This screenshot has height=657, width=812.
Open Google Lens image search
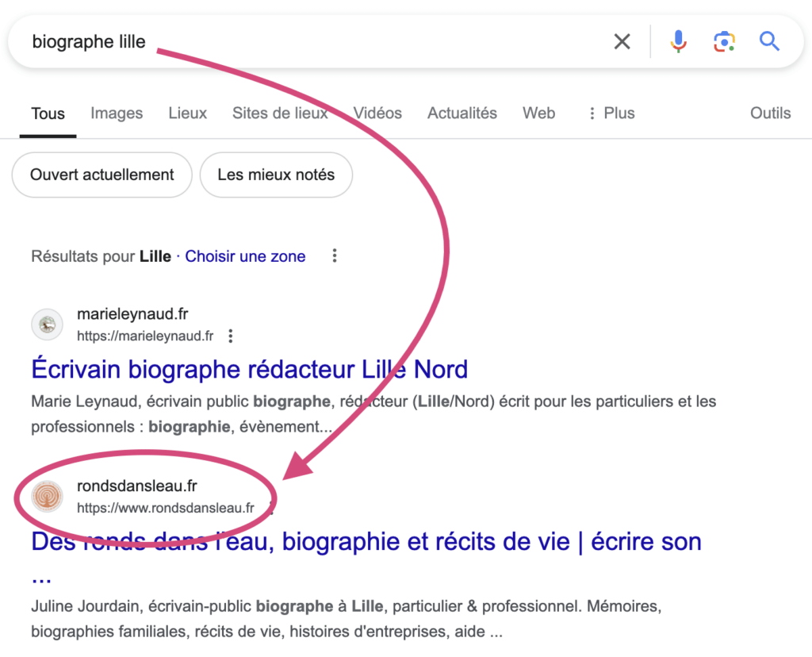point(723,41)
